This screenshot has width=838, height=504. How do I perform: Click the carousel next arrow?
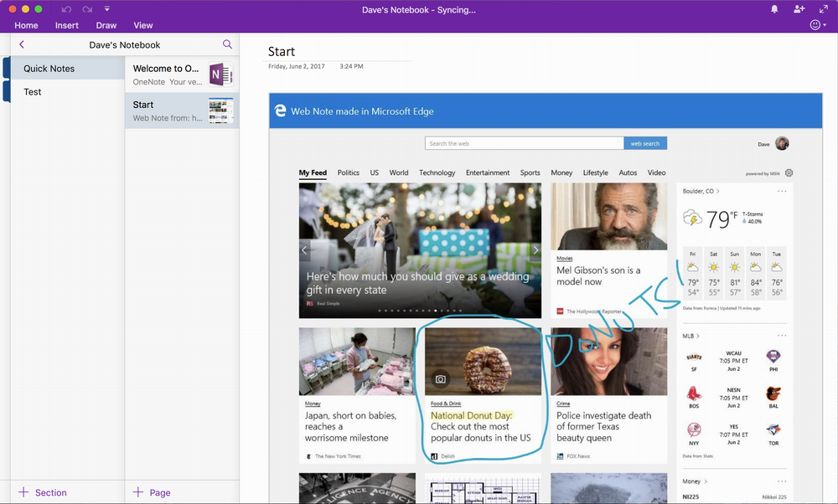535,249
